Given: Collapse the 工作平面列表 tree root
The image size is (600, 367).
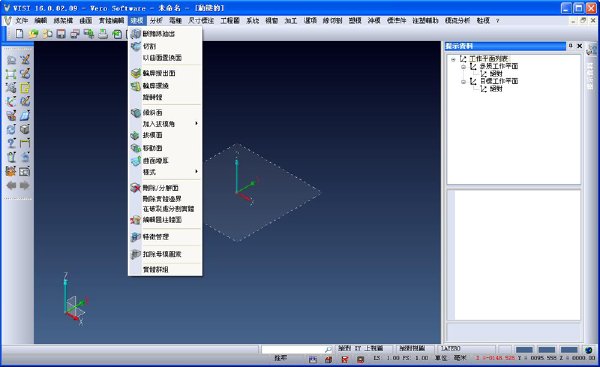Looking at the screenshot, I should 453,59.
